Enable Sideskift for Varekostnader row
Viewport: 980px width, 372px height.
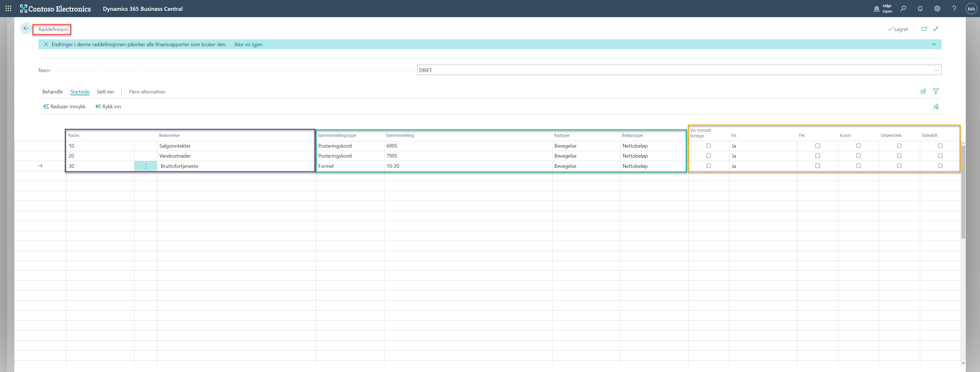[x=940, y=156]
